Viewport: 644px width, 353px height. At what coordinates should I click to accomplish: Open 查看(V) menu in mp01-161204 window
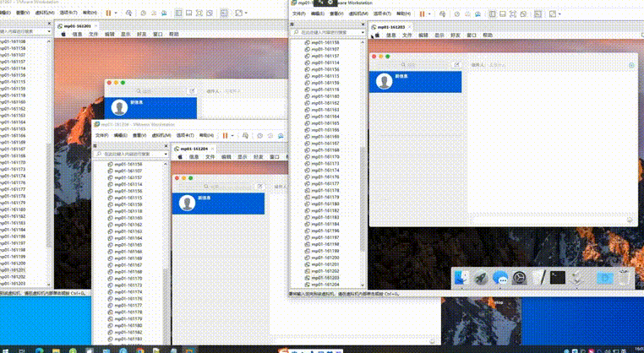coord(139,135)
